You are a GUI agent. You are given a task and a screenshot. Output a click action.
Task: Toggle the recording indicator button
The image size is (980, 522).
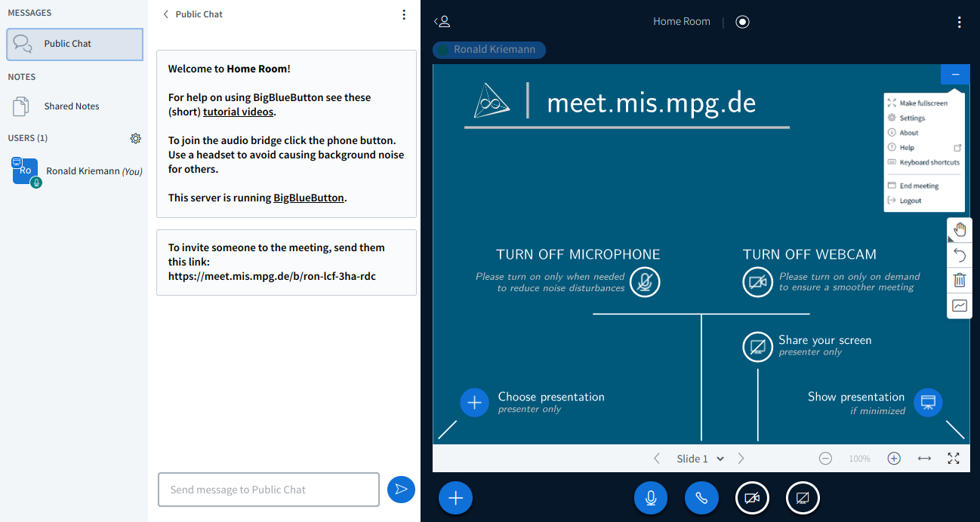742,22
